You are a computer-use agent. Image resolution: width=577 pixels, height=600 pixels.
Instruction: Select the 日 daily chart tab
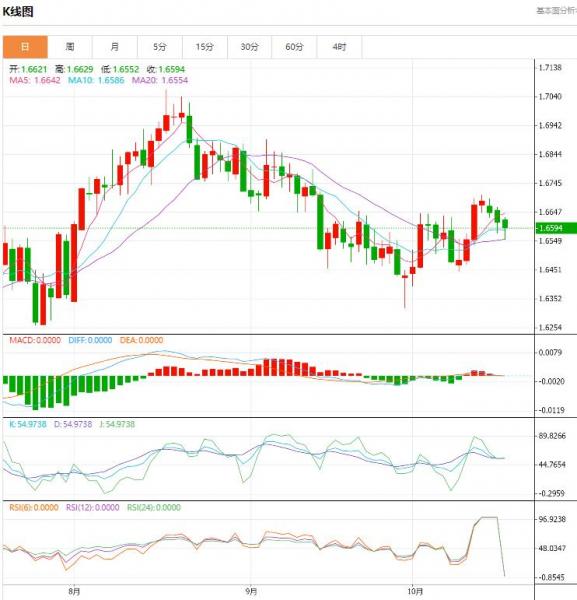25,47
